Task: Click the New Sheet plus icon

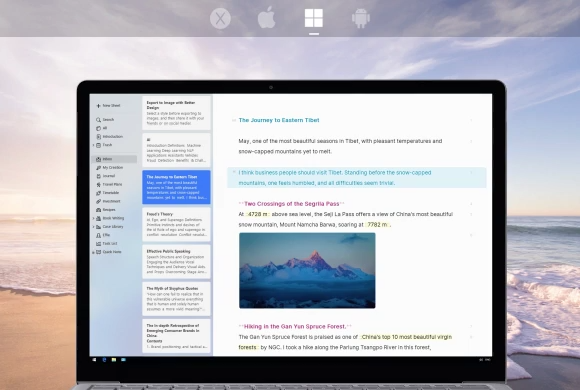Action: (x=98, y=106)
